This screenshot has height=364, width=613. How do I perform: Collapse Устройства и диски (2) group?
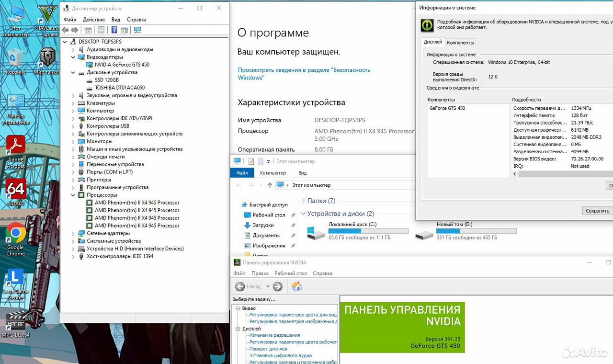pyautogui.click(x=303, y=214)
